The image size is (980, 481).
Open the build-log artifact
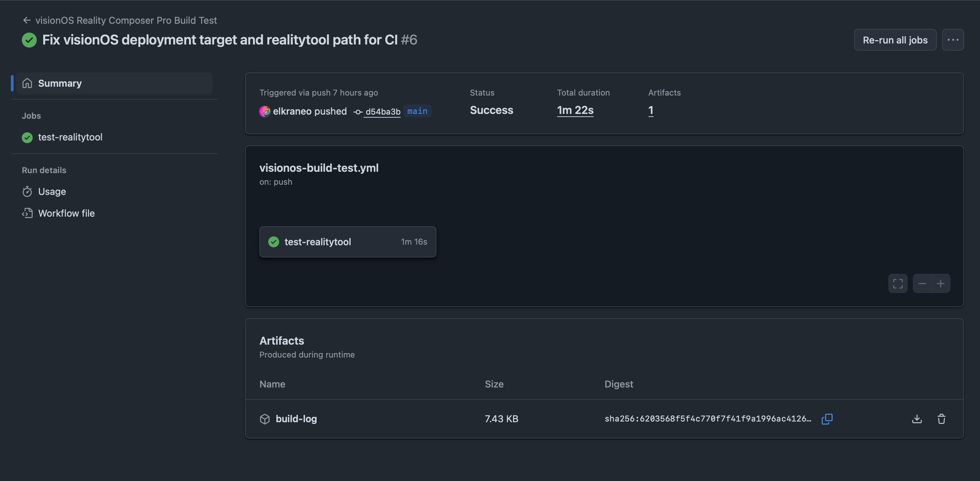(296, 419)
